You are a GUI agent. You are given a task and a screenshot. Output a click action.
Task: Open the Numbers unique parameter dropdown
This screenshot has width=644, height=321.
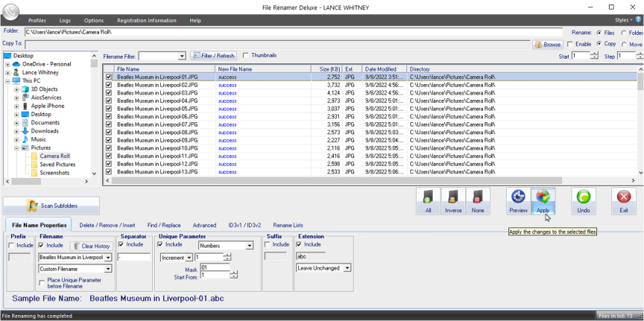tap(249, 246)
